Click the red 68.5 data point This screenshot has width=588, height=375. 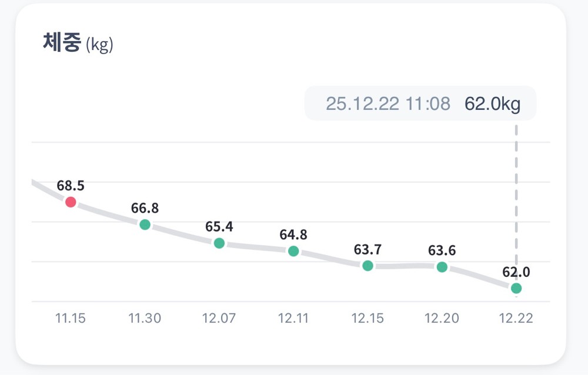pyautogui.click(x=71, y=202)
